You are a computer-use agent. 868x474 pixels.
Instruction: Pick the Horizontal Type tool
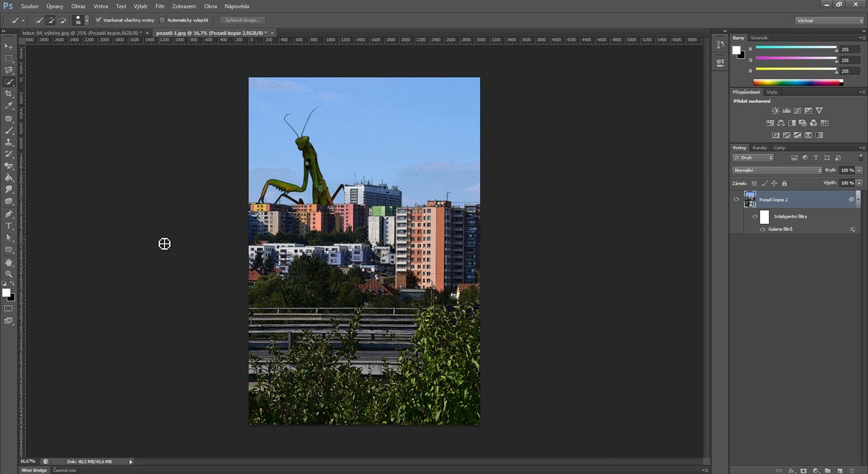point(9,226)
